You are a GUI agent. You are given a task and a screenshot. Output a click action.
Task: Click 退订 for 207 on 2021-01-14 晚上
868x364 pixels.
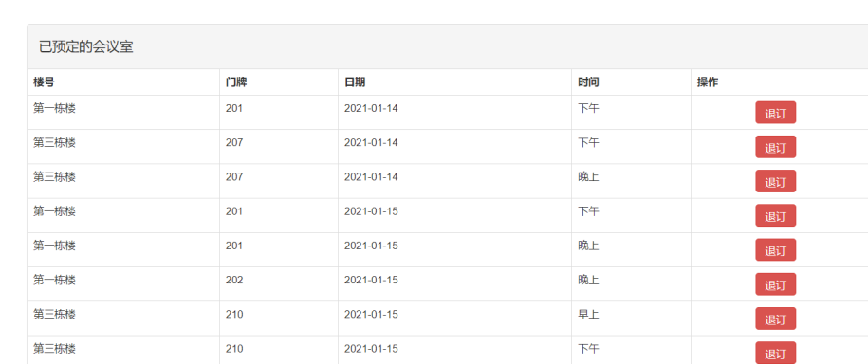(x=775, y=181)
